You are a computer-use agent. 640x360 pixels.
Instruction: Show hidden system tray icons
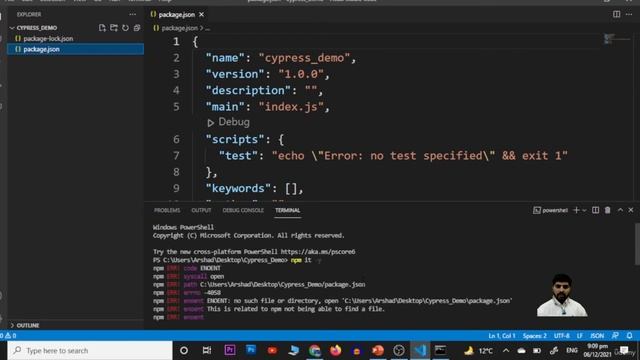coord(506,350)
